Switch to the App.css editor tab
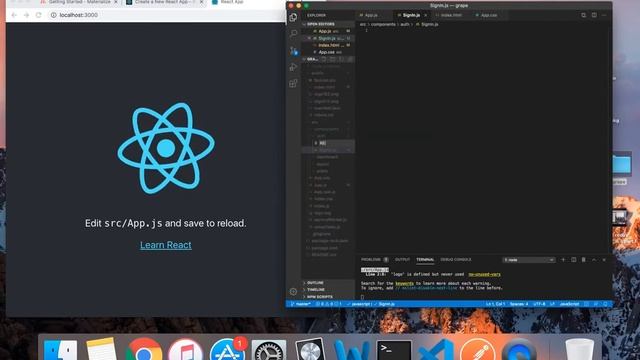Screen dimensions: 640x360 click(x=489, y=15)
